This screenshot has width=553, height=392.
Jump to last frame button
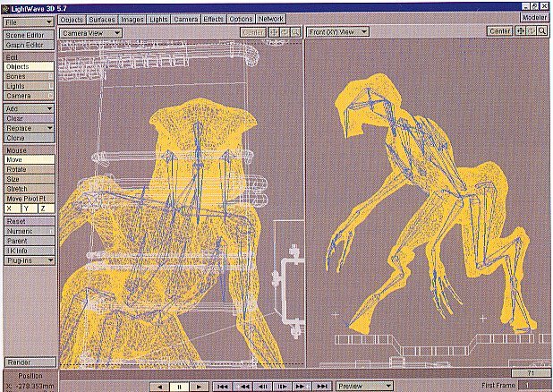click(x=322, y=386)
